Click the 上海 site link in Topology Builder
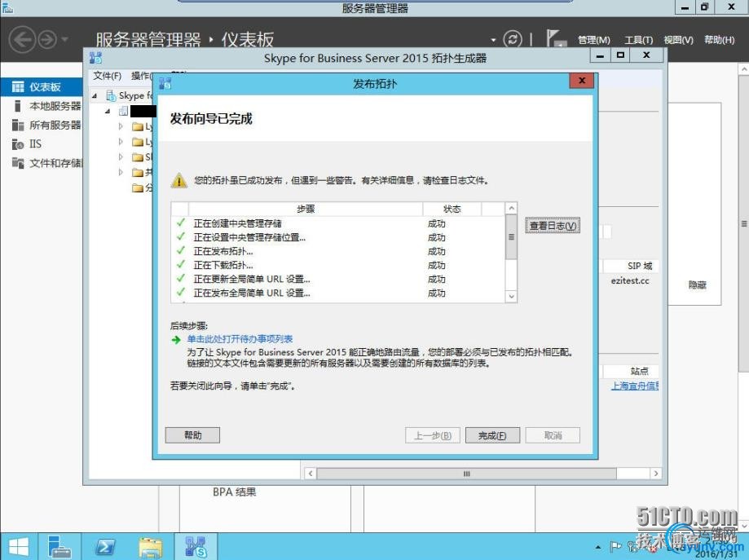Screen dimensions: 749x560 click(x=635, y=386)
